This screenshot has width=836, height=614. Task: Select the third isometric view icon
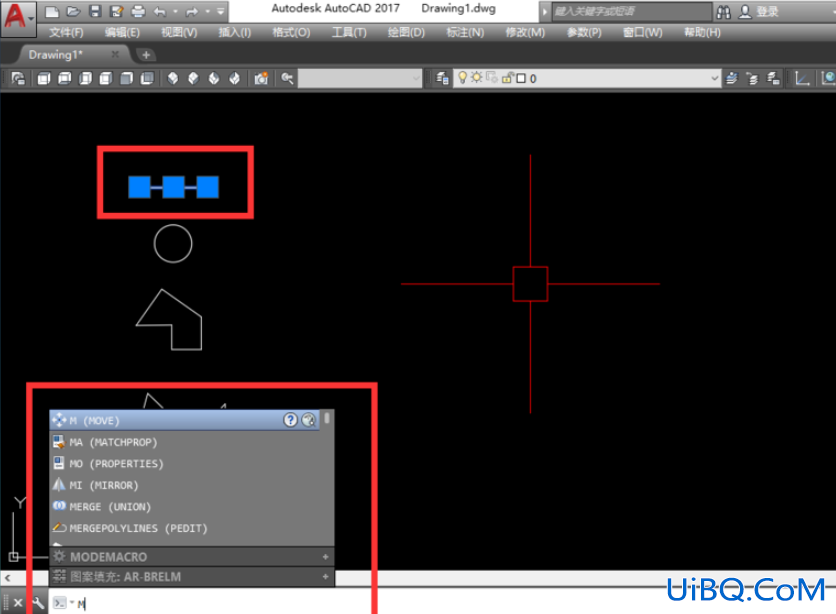tap(214, 78)
